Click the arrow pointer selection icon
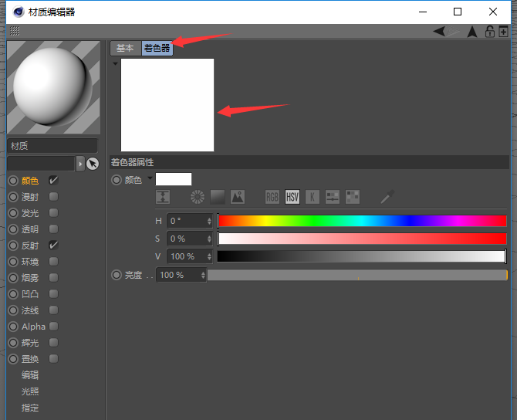This screenshot has width=517, height=420. (93, 164)
